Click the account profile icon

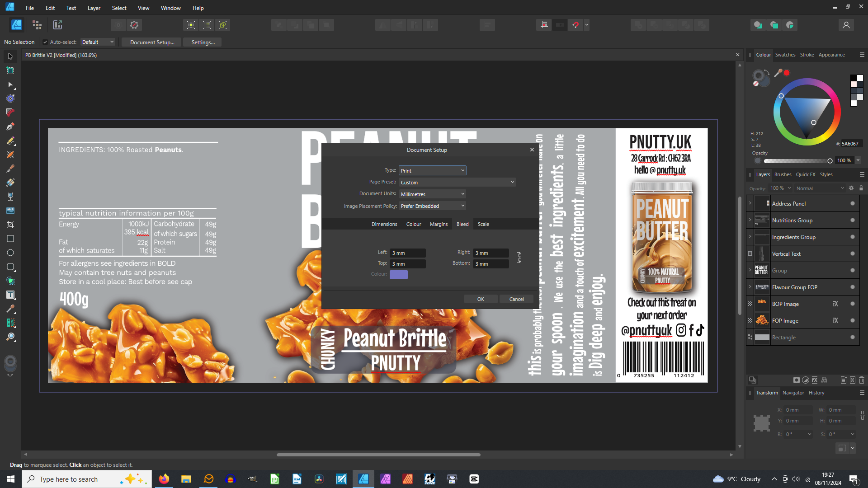coord(846,25)
